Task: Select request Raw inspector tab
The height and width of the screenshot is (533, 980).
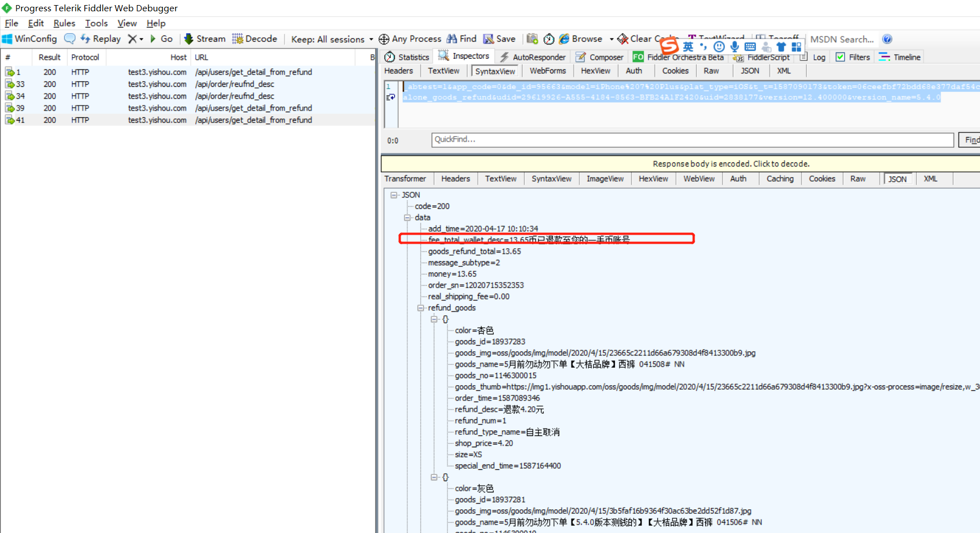Action: 711,71
